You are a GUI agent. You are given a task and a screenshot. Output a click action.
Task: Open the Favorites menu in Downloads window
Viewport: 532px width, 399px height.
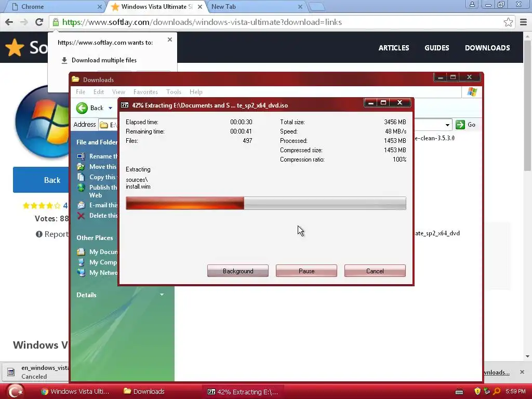coord(145,91)
